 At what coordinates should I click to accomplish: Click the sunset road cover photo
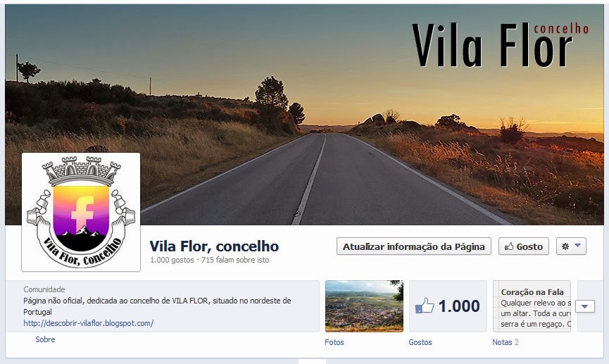click(x=304, y=115)
